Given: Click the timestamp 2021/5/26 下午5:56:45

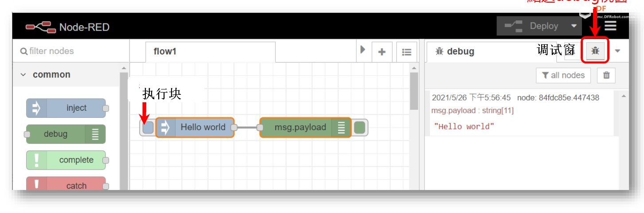Looking at the screenshot, I should pyautogui.click(x=471, y=97).
